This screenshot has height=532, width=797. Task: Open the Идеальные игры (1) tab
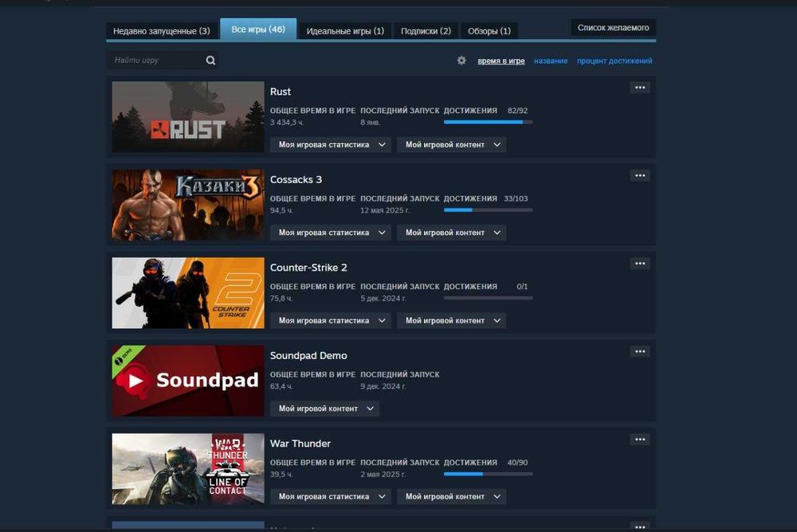[345, 31]
